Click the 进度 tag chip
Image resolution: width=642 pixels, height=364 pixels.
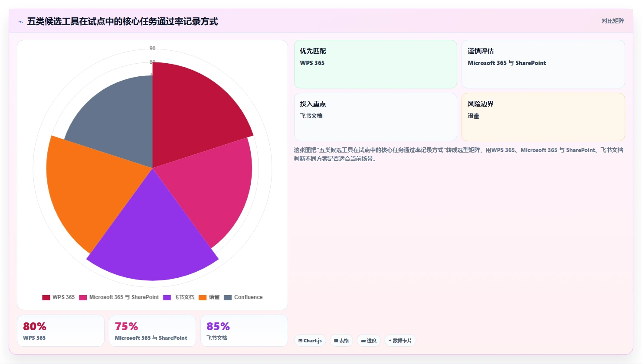(369, 341)
